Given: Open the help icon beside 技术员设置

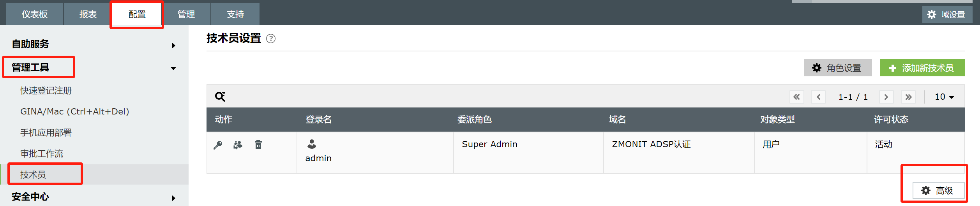Looking at the screenshot, I should click(x=271, y=39).
